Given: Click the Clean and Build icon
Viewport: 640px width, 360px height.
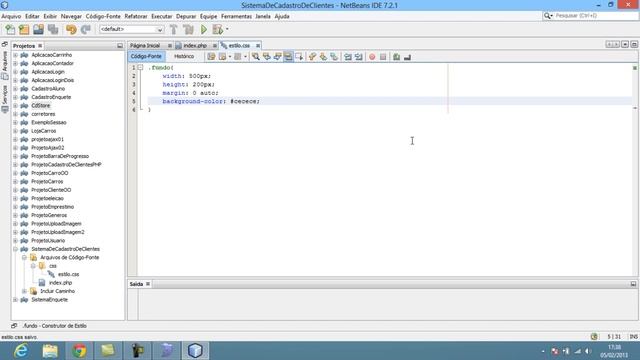Looking at the screenshot, I should 188,29.
